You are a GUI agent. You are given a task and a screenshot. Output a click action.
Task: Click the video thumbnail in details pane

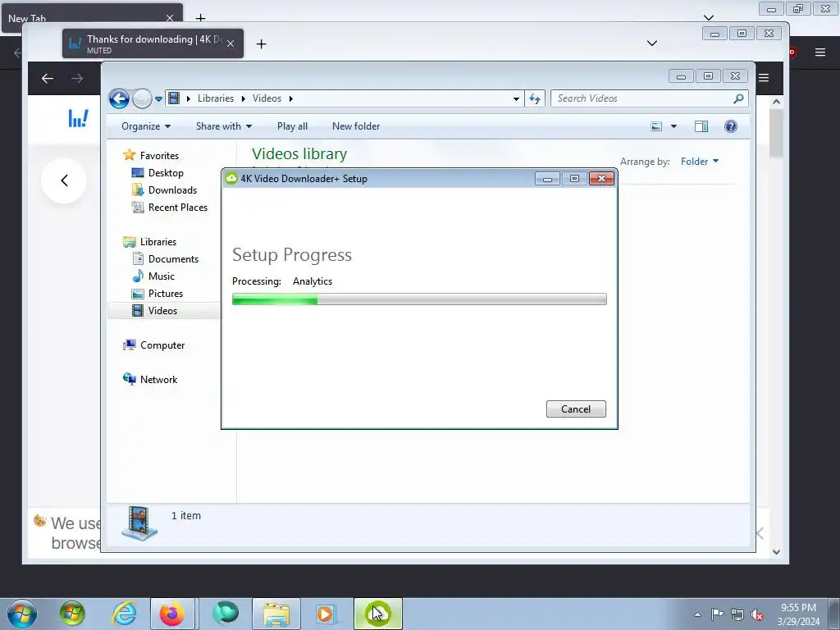tap(139, 523)
